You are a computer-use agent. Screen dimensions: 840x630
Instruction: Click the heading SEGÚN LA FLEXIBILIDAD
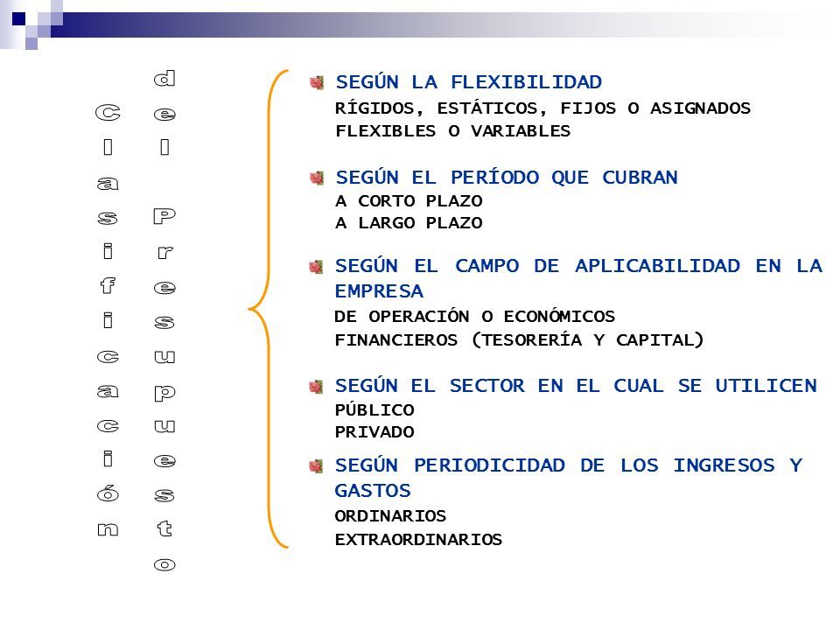[469, 82]
